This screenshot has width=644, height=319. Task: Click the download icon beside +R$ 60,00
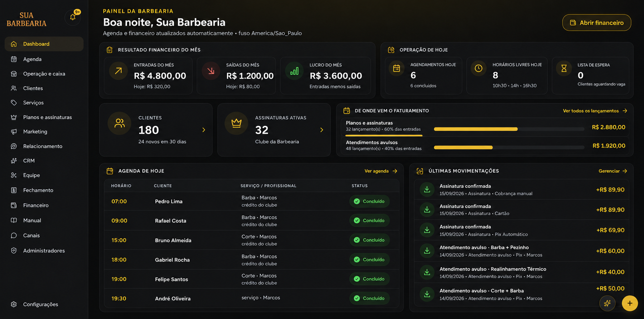coord(427,251)
